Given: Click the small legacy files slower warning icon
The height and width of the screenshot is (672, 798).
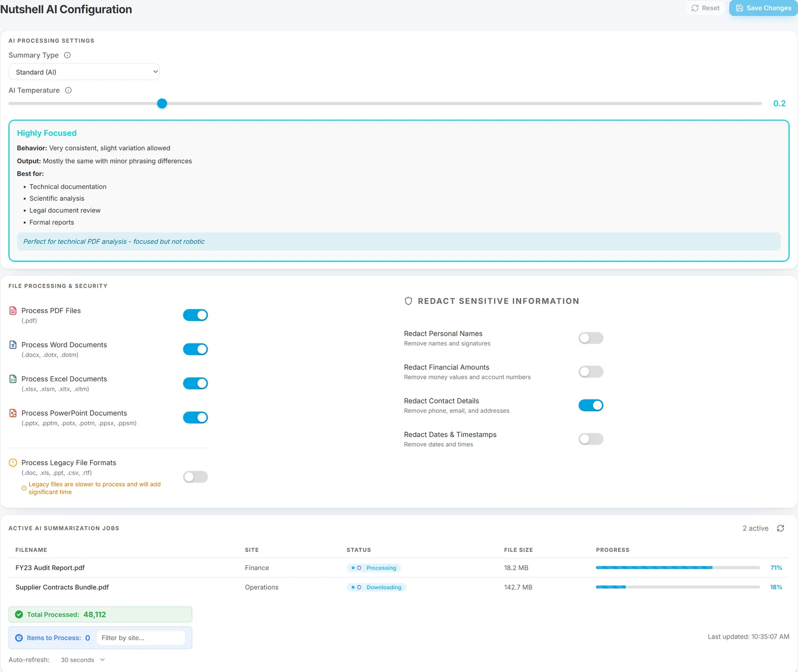Looking at the screenshot, I should (x=24, y=488).
